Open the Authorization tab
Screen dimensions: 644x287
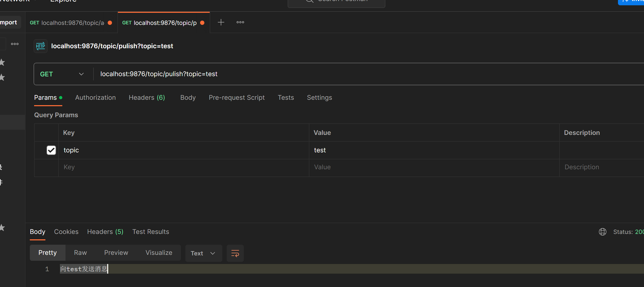[95, 97]
